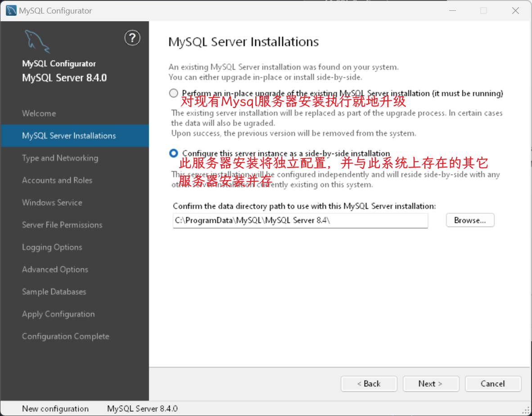This screenshot has height=416, width=532.
Task: Go to the Welcome step
Action: [39, 113]
